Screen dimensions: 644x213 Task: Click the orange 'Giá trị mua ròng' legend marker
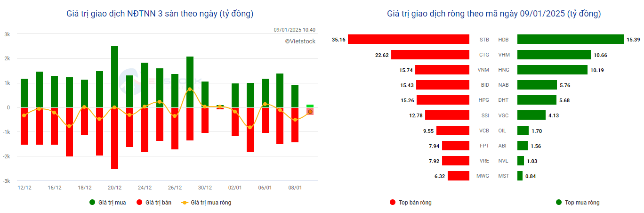185,203
